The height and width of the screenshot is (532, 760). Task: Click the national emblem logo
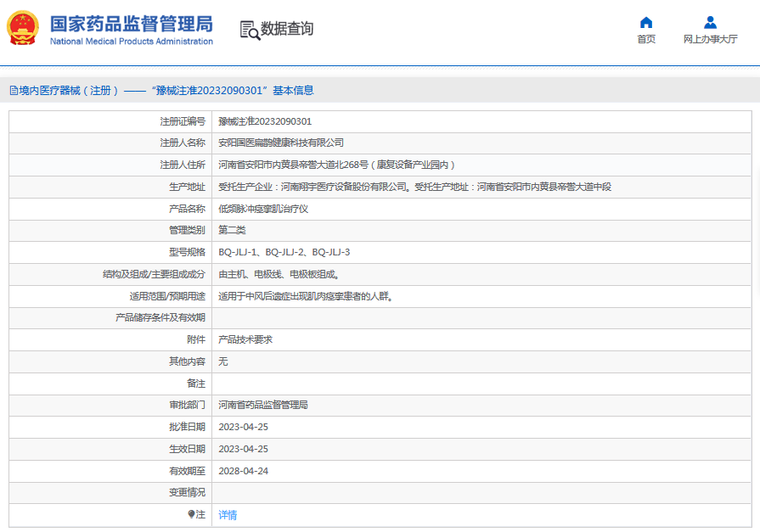(x=22, y=28)
